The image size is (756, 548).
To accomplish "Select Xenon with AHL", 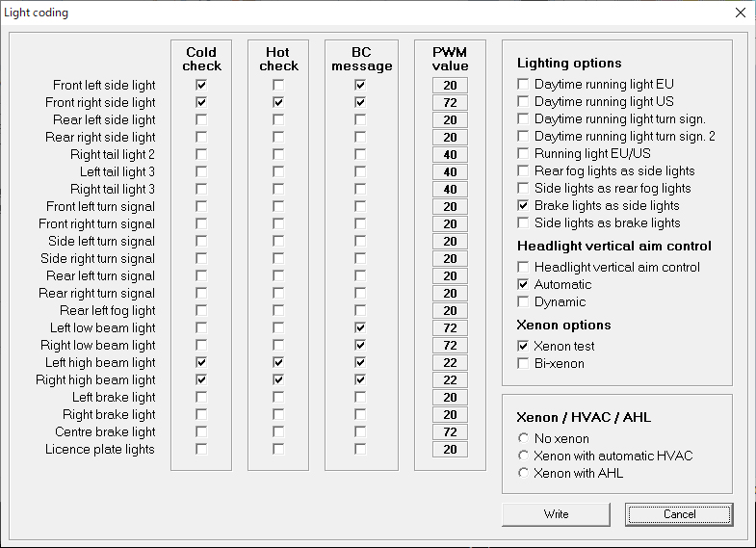I will (x=523, y=473).
